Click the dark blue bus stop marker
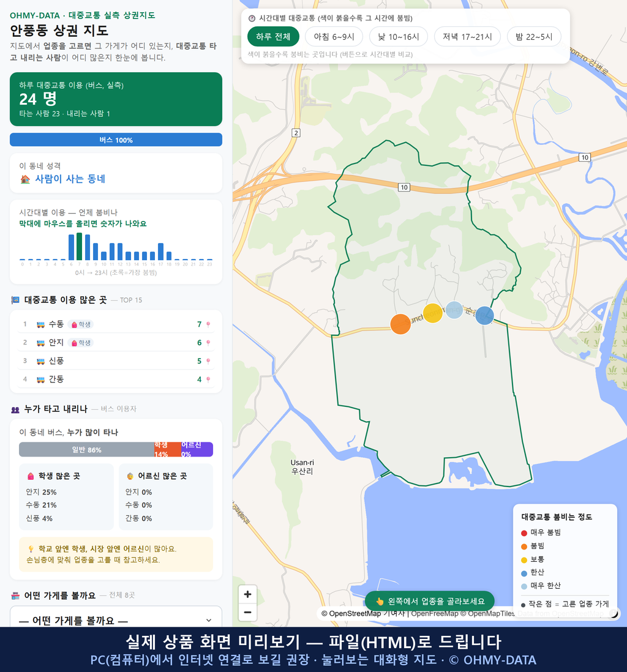The height and width of the screenshot is (672, 627). click(484, 315)
